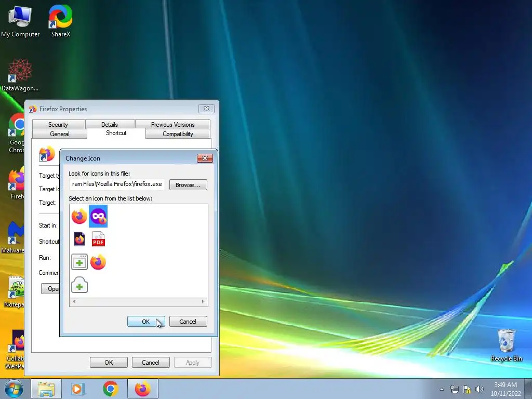Click the Browse... button
This screenshot has height=399, width=532.
pyautogui.click(x=188, y=185)
